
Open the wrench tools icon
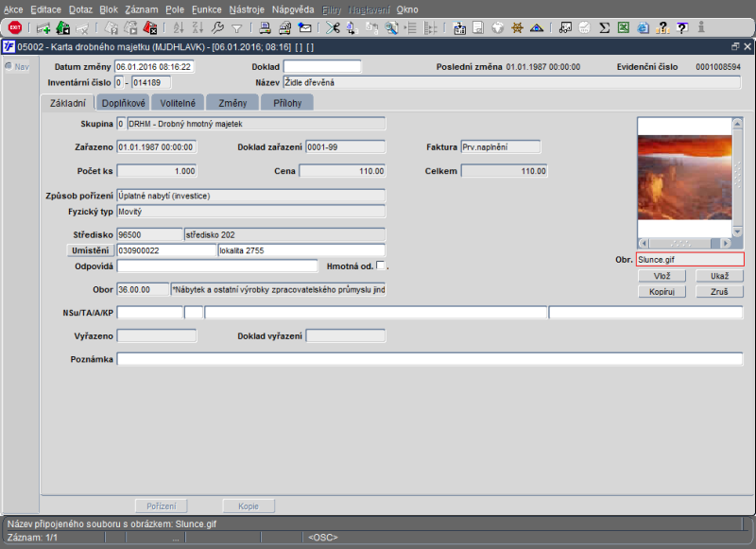coord(217,28)
